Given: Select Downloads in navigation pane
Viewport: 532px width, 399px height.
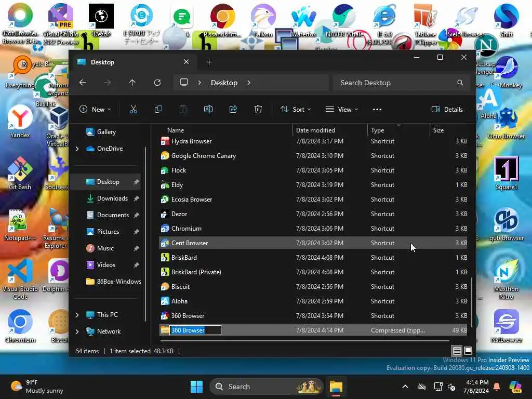Looking at the screenshot, I should coord(112,198).
